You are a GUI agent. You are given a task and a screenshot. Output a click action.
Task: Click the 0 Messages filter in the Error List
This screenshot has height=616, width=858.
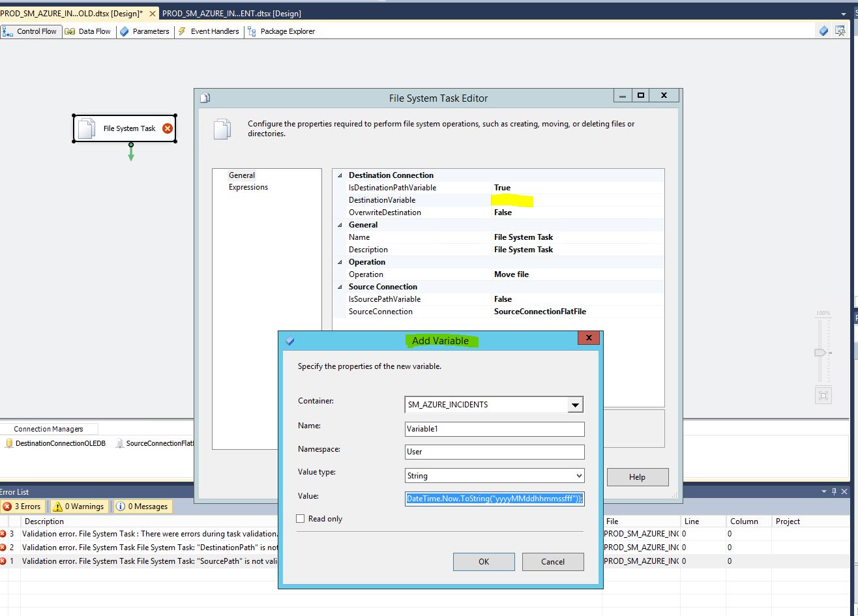(142, 506)
